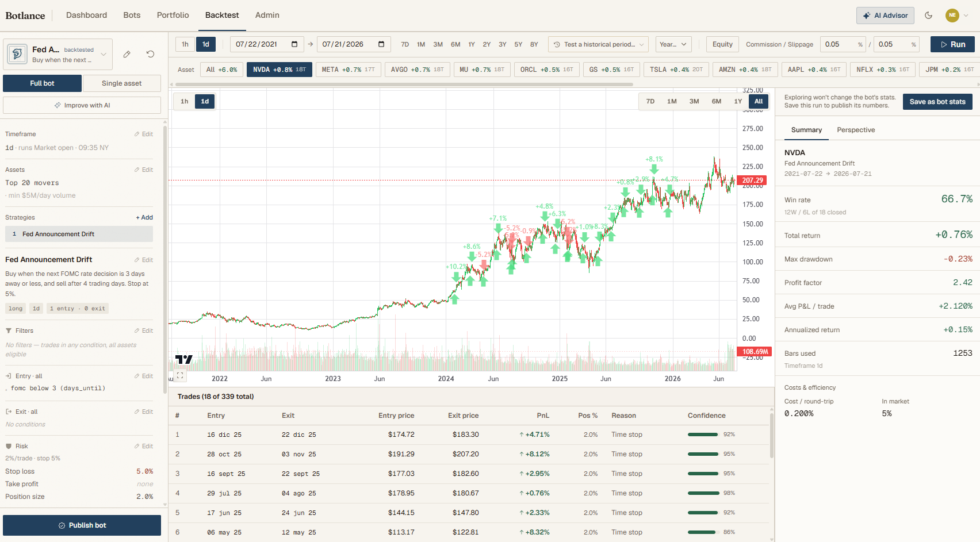Edit the Risk section

[x=144, y=446]
